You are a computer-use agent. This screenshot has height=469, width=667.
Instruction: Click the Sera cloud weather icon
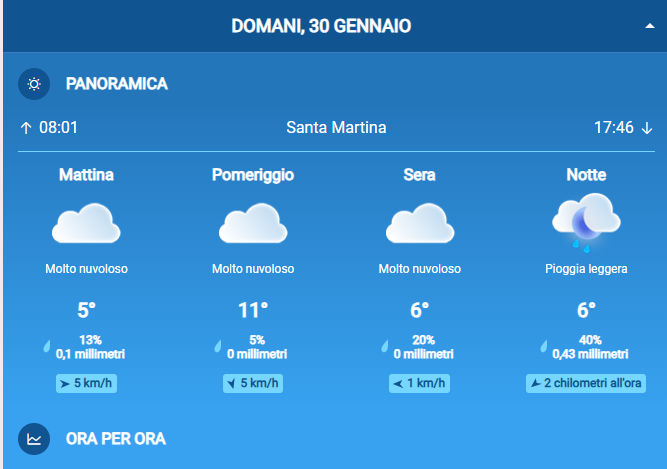(419, 224)
